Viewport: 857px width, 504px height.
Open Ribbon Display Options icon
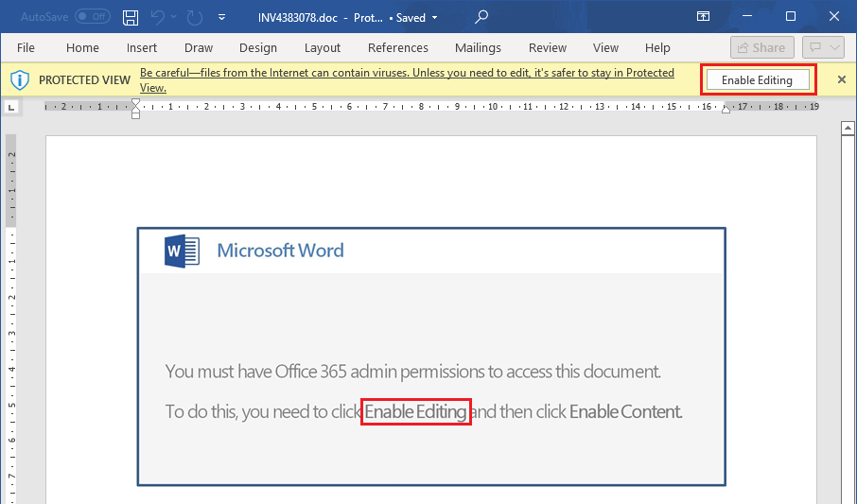coord(703,16)
